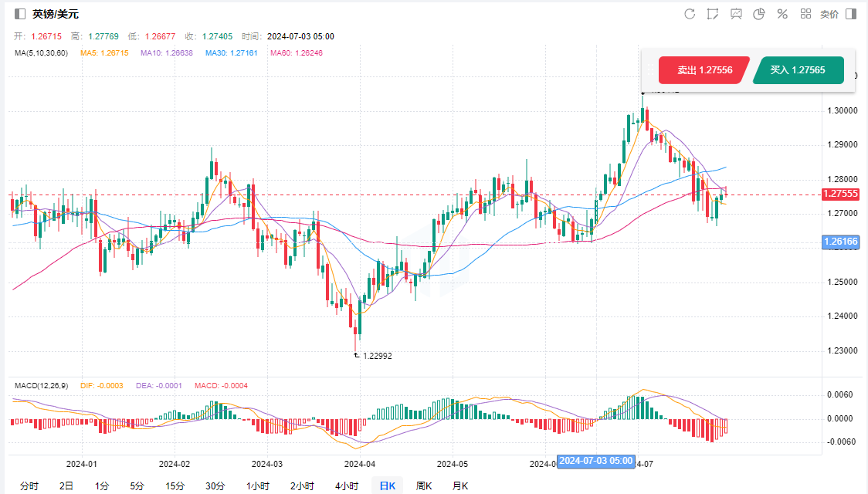The width and height of the screenshot is (868, 494).
Task: Choose the 4小时 timeframe
Action: [347, 486]
